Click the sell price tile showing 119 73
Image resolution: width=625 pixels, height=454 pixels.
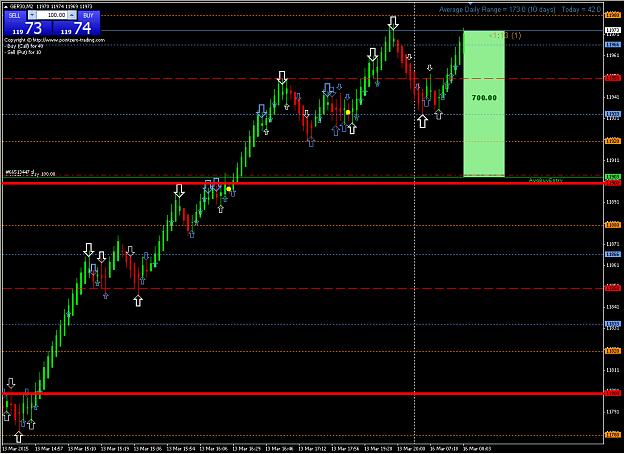(28, 28)
